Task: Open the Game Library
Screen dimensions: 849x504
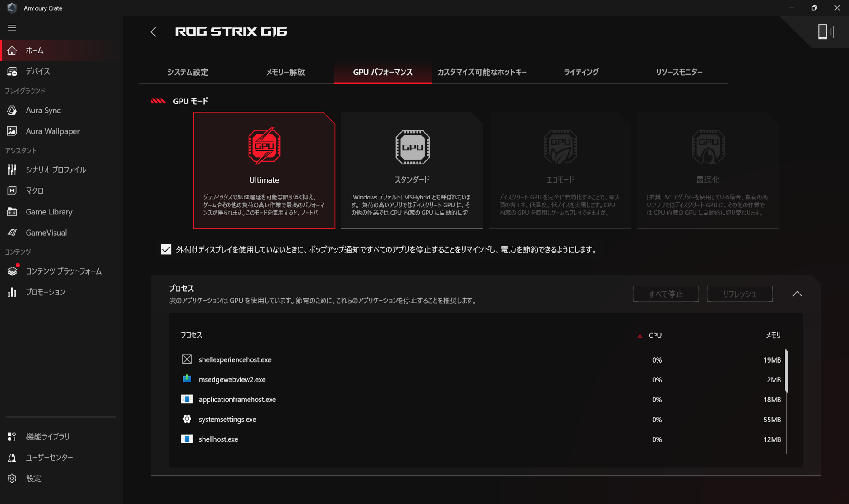Action: [49, 212]
